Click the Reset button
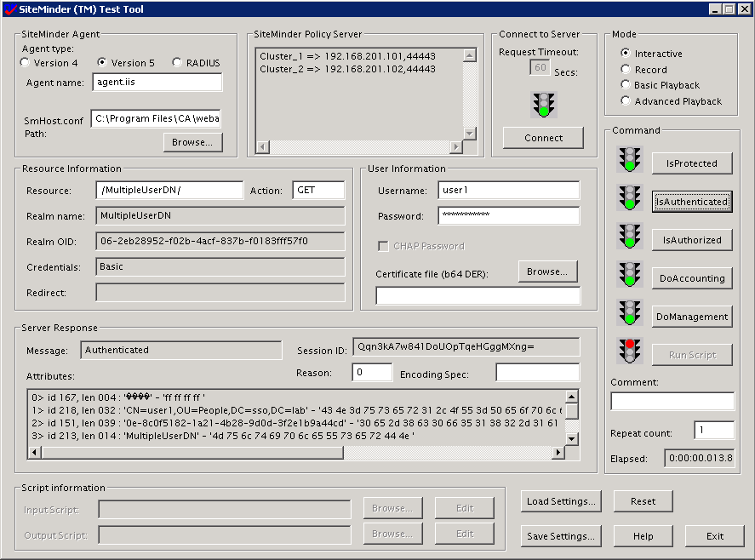The width and height of the screenshot is (755, 560). 643,501
